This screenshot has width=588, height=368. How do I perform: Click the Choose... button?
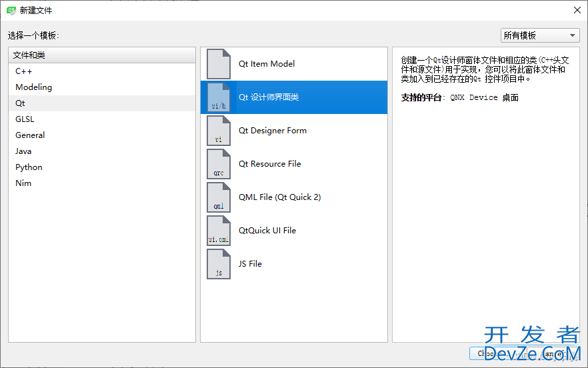pyautogui.click(x=496, y=353)
